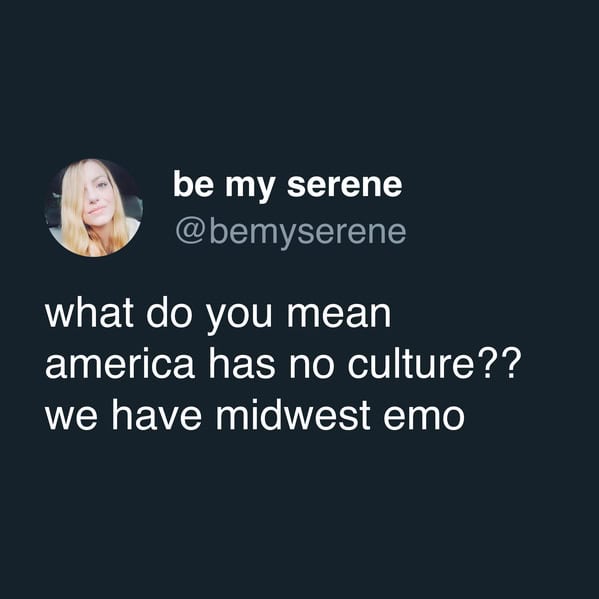Open the @bemyserene handle link

tap(291, 233)
